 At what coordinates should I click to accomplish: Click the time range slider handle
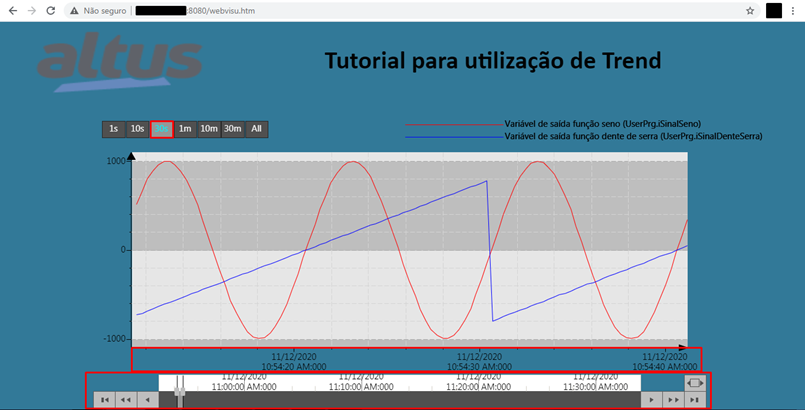click(x=180, y=391)
